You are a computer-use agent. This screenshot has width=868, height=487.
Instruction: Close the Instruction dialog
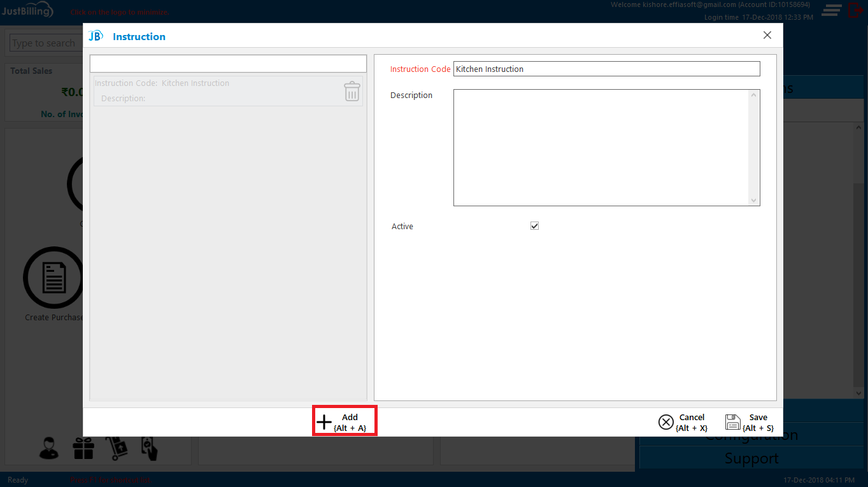767,36
